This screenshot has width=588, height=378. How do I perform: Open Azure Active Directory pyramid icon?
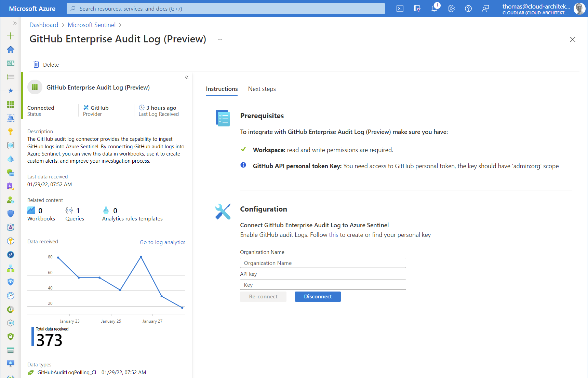click(11, 159)
